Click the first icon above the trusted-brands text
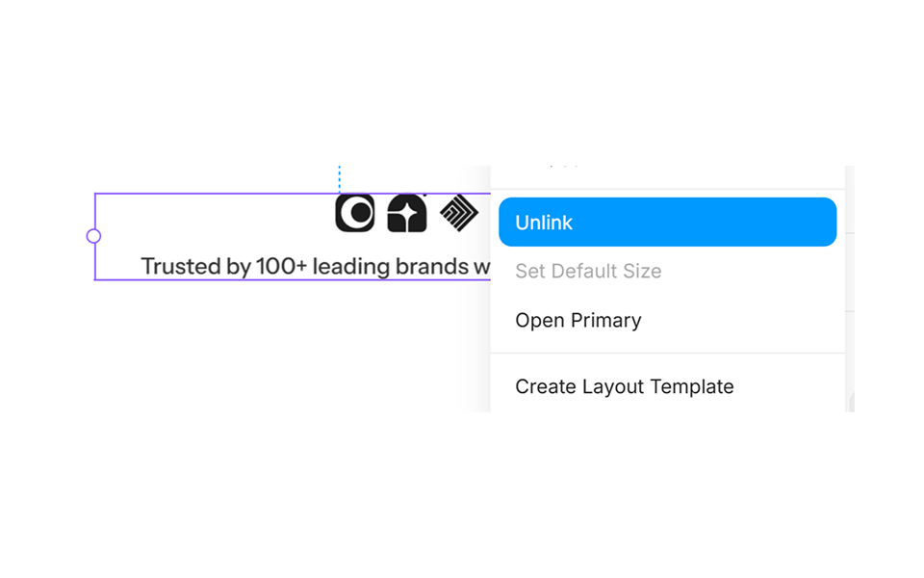 [354, 213]
